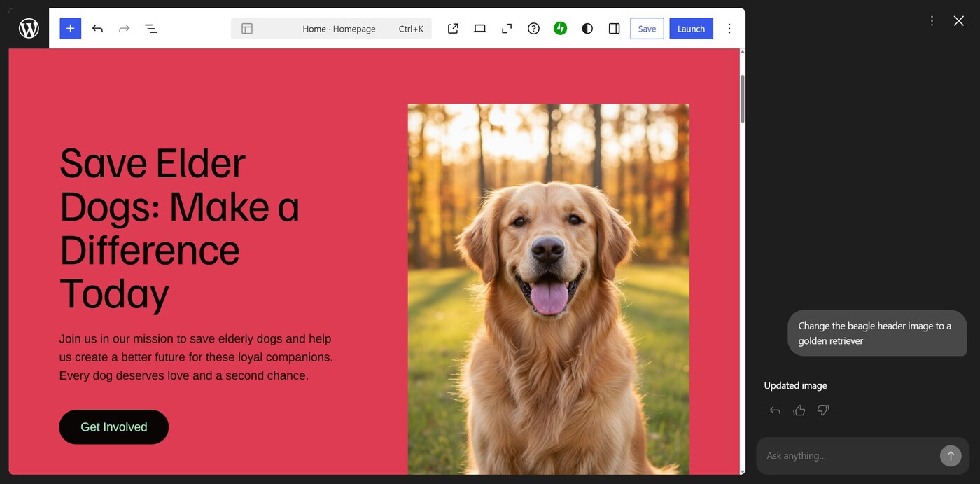Toggle the settings sidebar panel
Screen dimensions: 980x484
coord(614,28)
